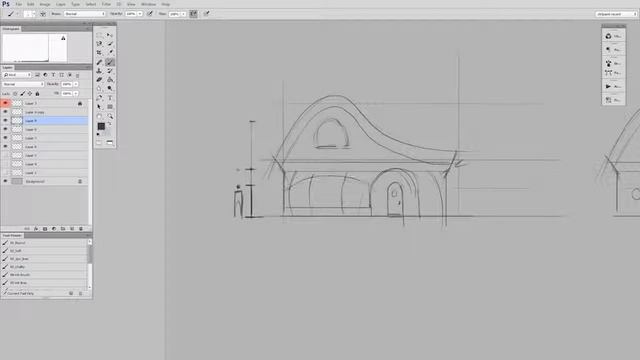Select the Healing Brush tool
Image resolution: width=640 pixels, height=360 pixels.
[x=99, y=62]
